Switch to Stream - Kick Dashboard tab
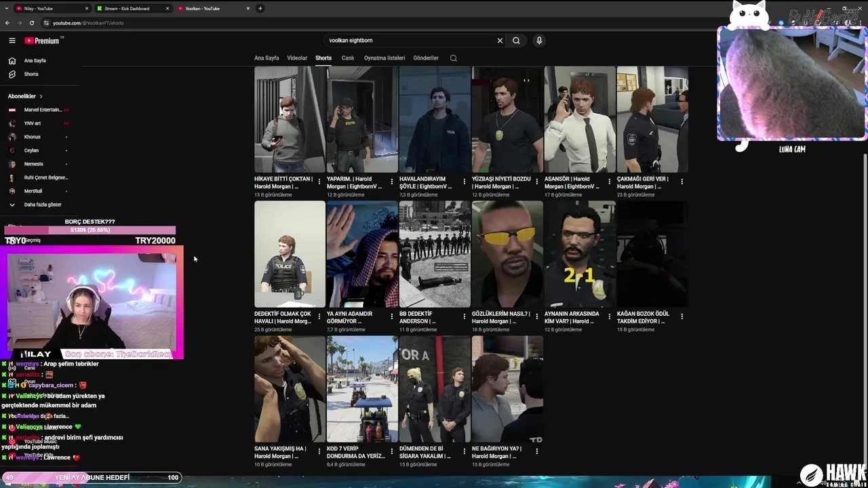This screenshot has width=868, height=488. click(132, 9)
